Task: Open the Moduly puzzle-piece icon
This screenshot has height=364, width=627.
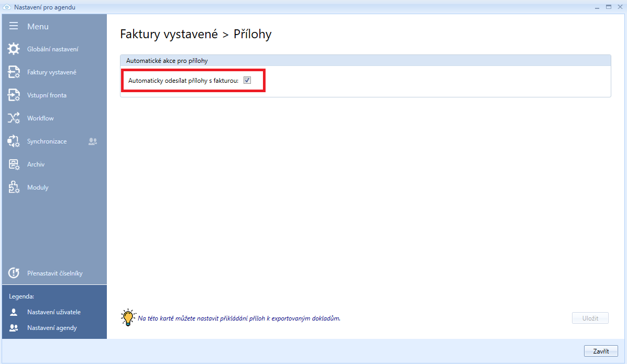Action: (x=14, y=187)
